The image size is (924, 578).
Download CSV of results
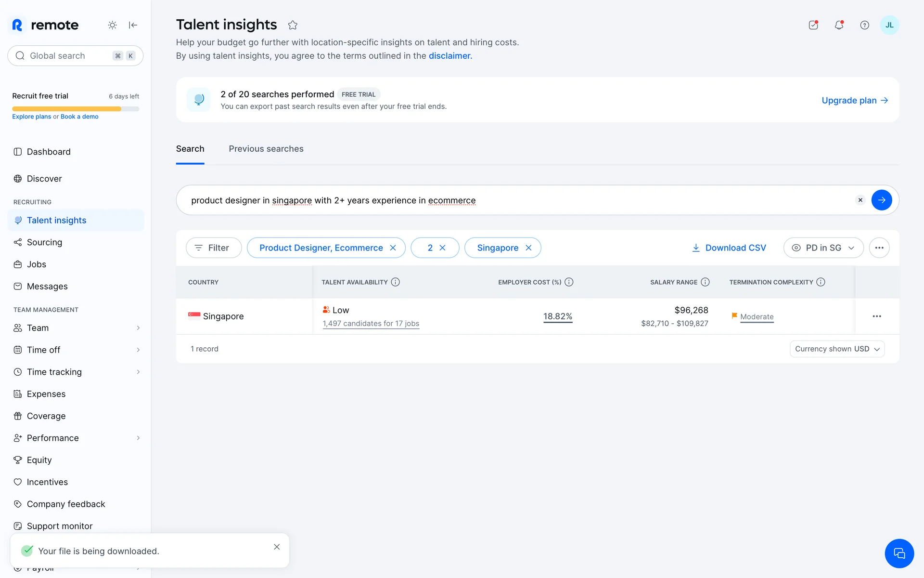[x=729, y=248]
